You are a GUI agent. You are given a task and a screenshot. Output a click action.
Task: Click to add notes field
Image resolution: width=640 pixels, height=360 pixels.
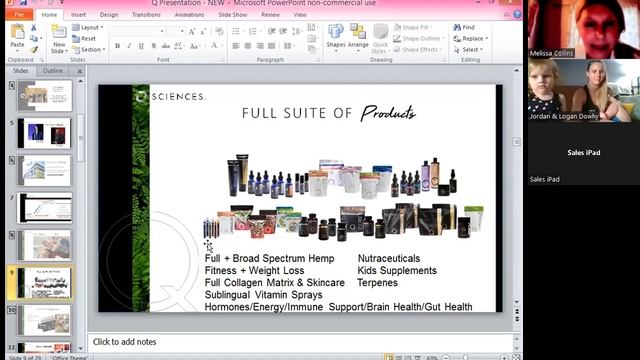[300, 342]
